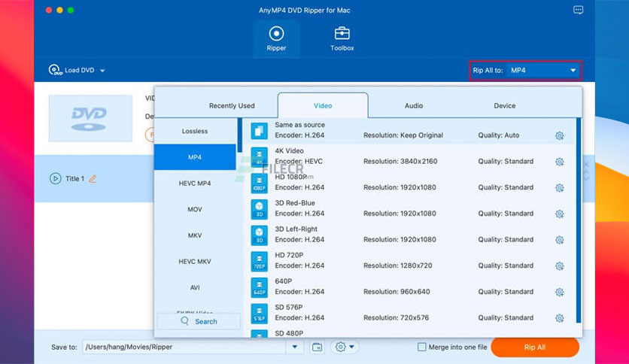Image resolution: width=629 pixels, height=364 pixels.
Task: Open settings gear for SD 576P
Action: click(x=559, y=318)
